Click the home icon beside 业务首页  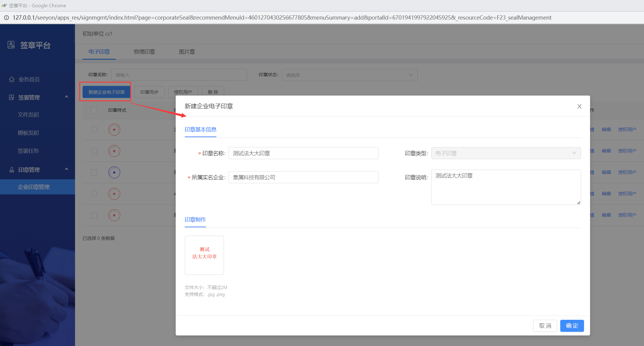point(12,79)
